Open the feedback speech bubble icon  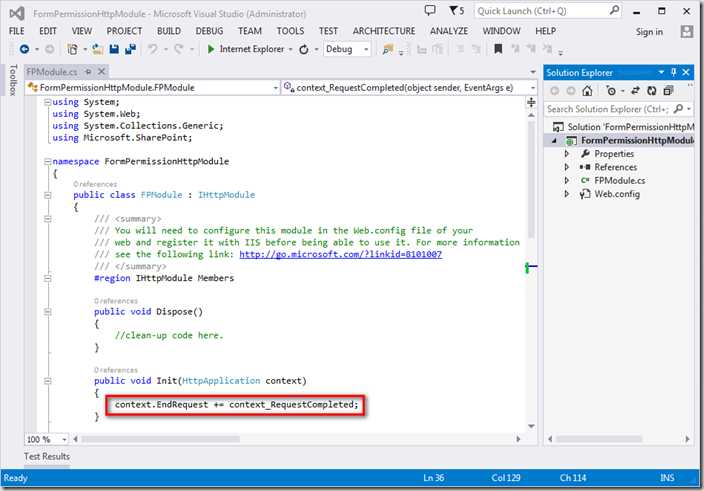(430, 10)
